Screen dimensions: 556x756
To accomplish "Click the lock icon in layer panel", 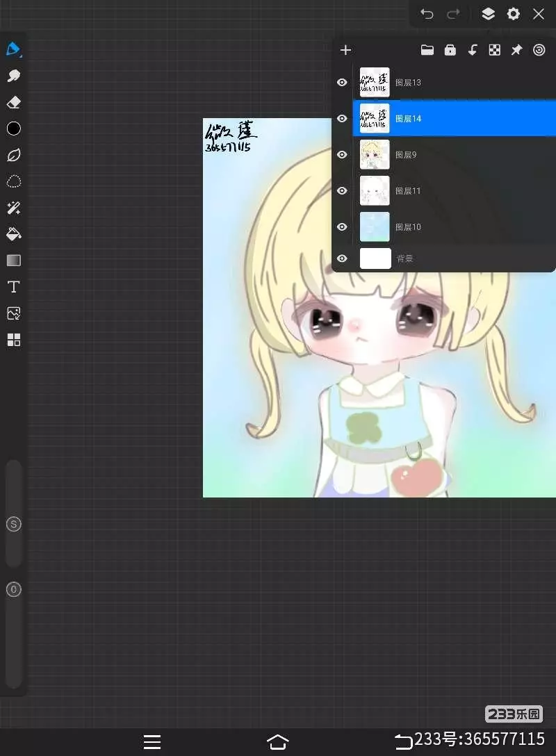I will click(x=450, y=50).
